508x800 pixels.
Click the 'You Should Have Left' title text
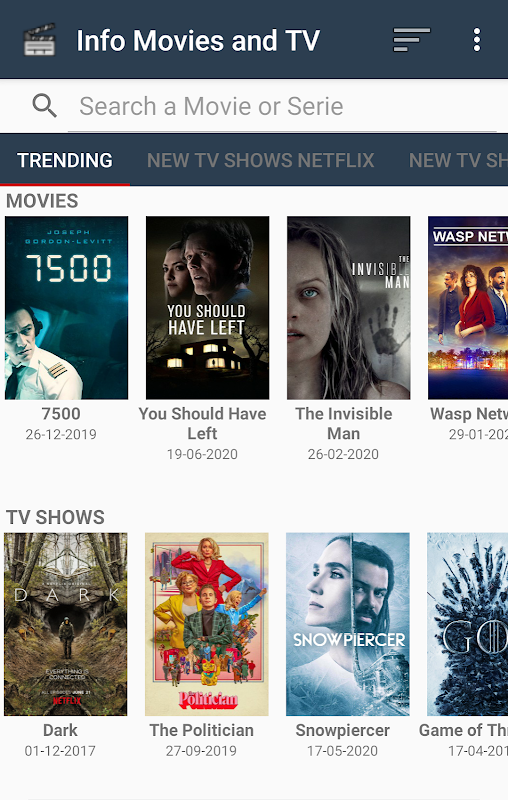point(202,423)
